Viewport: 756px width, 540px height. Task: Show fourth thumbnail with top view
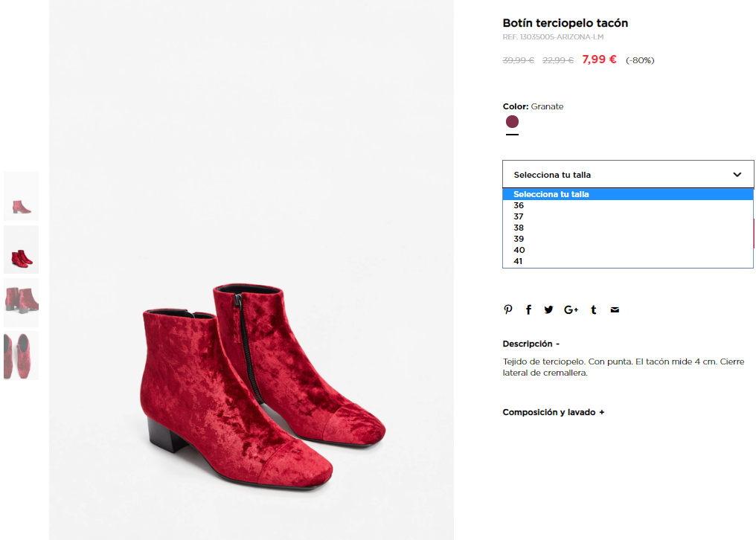22,356
